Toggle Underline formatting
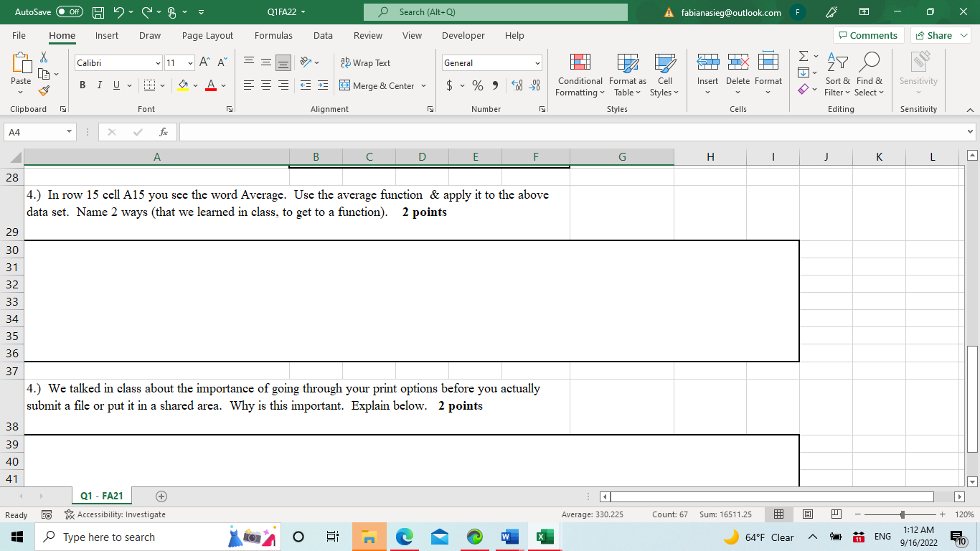This screenshot has width=980, height=551. [115, 85]
